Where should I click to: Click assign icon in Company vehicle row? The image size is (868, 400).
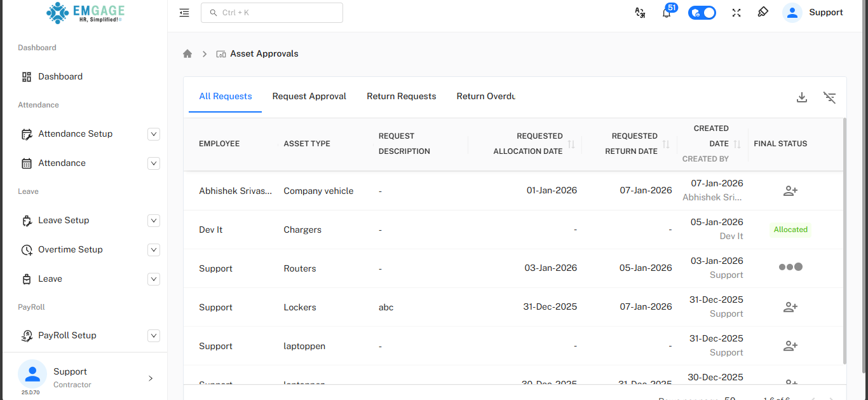[790, 191]
